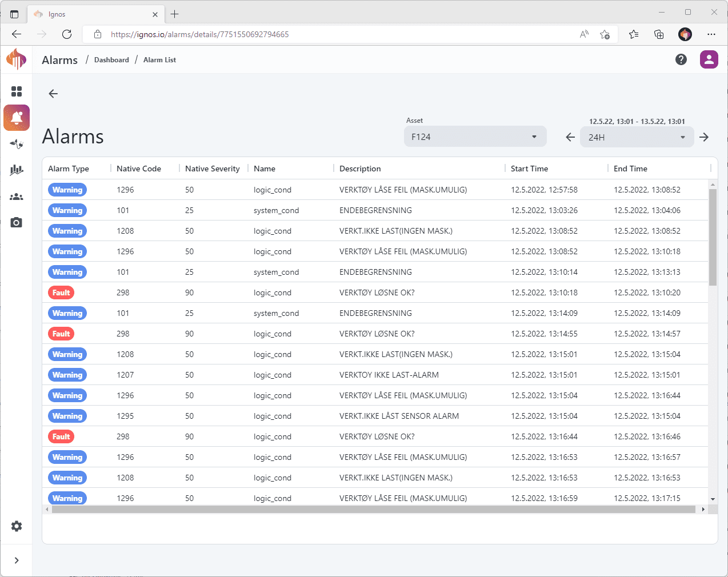Open browser collections icon
The image size is (728, 577).
(x=659, y=34)
